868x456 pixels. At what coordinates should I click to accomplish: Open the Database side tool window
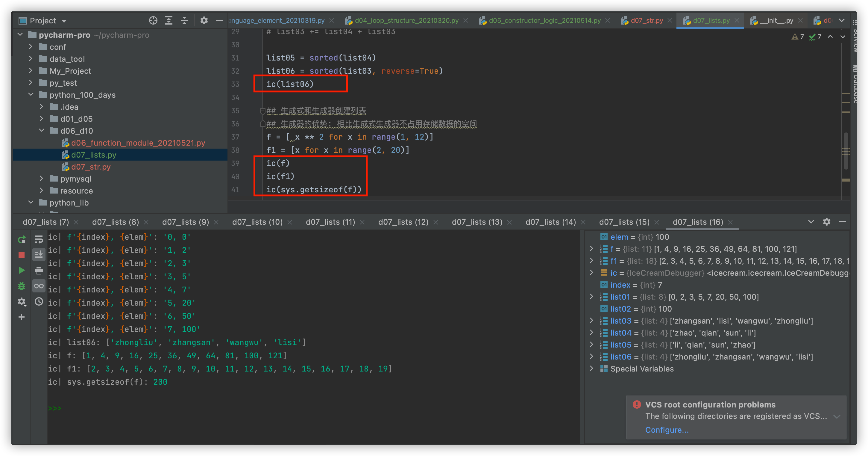coord(855,84)
